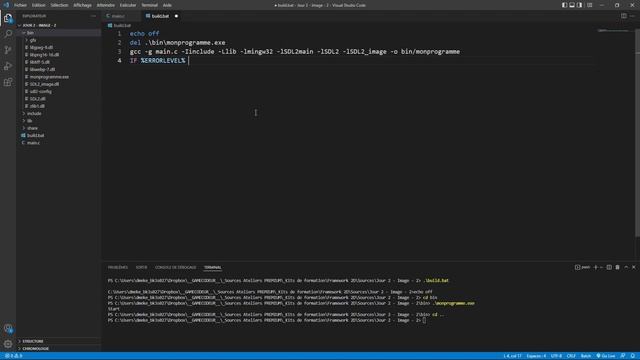
Task: Toggle the bottom panel layout button
Action: 572,5
